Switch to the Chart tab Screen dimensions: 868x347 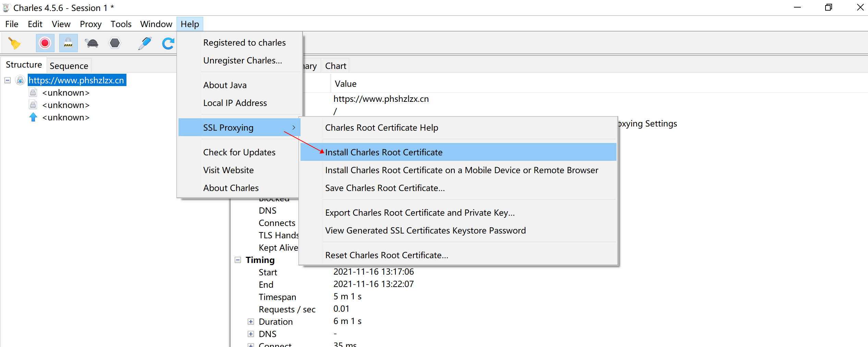pyautogui.click(x=335, y=66)
